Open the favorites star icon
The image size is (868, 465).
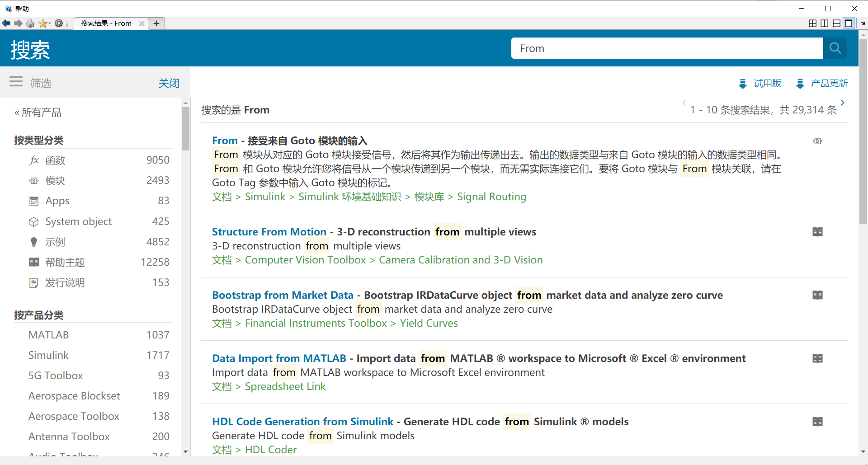[x=43, y=23]
